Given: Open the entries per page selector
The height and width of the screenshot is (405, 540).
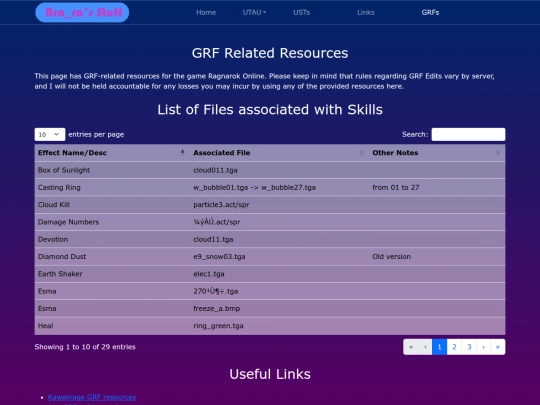Looking at the screenshot, I should click(50, 134).
